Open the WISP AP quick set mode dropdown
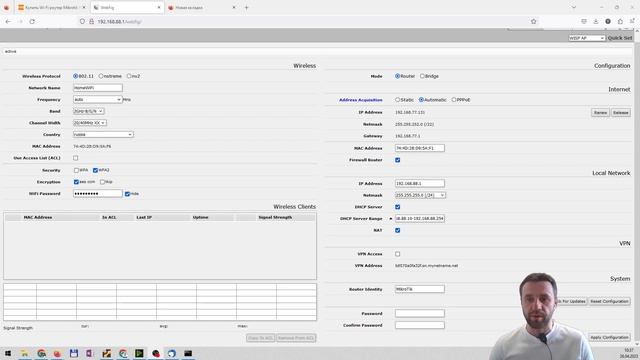Viewport: 640px width, 360px height. coord(587,38)
